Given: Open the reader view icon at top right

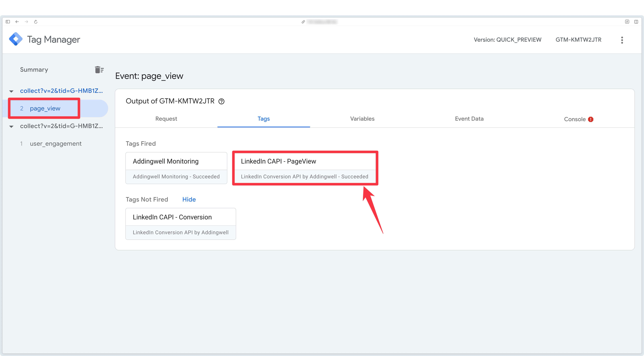Looking at the screenshot, I should 627,22.
